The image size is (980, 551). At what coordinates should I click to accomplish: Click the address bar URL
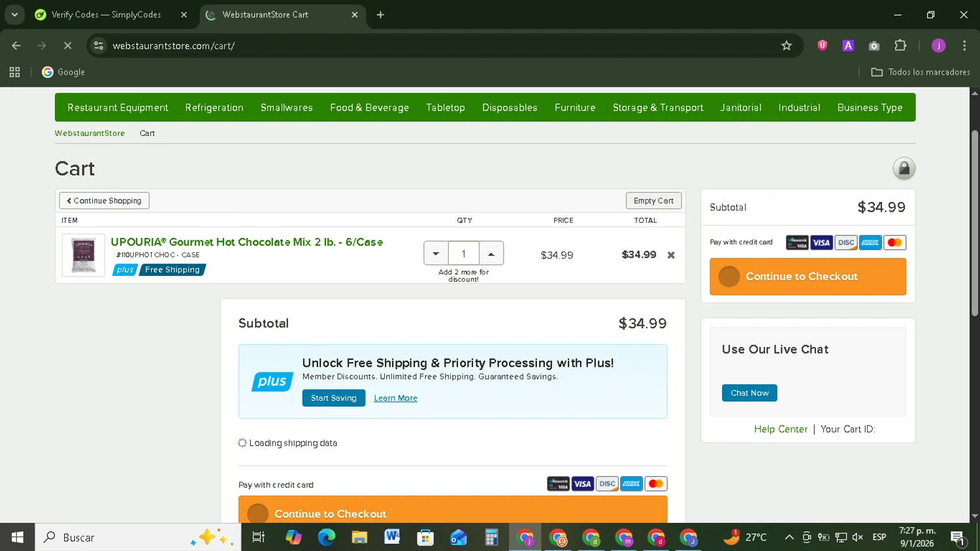[173, 46]
